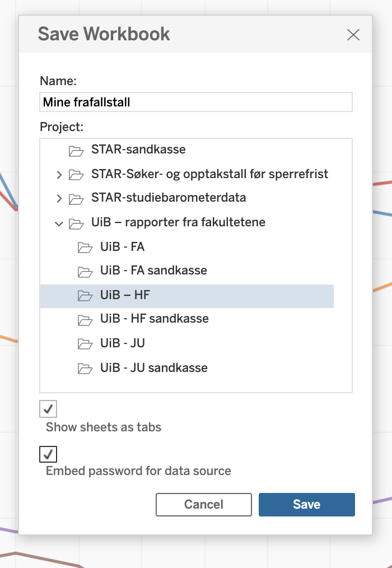
Task: Select the UiB - JU sandkasse project
Action: [x=154, y=368]
